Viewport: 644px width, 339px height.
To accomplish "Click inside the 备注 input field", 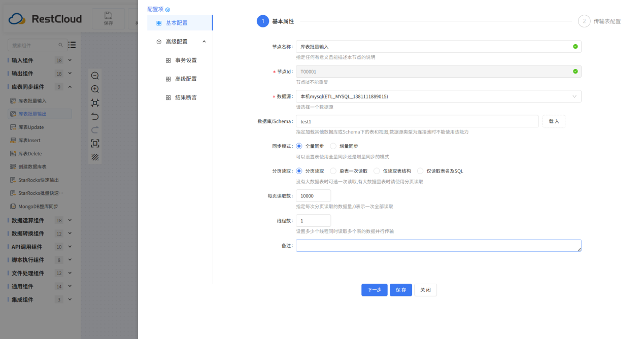I will coord(438,245).
